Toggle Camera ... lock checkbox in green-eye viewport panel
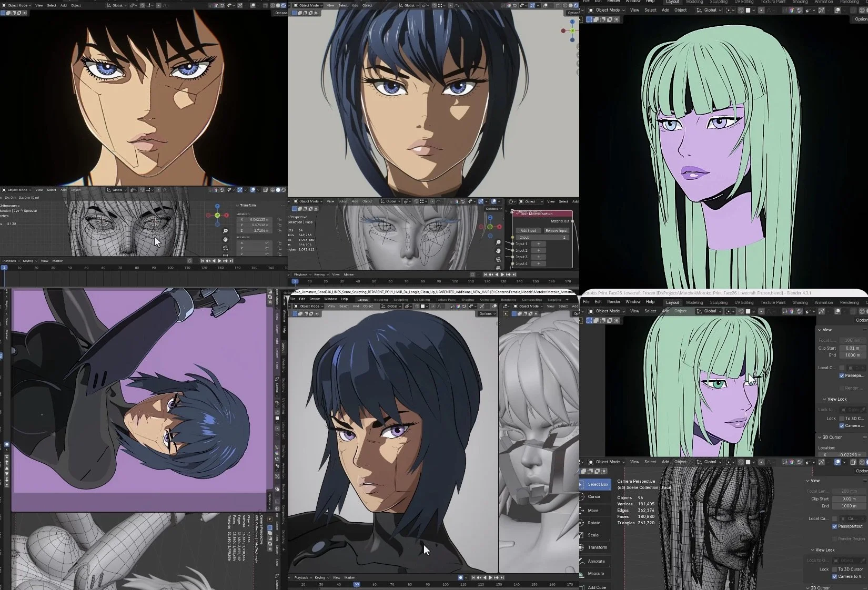The height and width of the screenshot is (590, 868). 842,425
